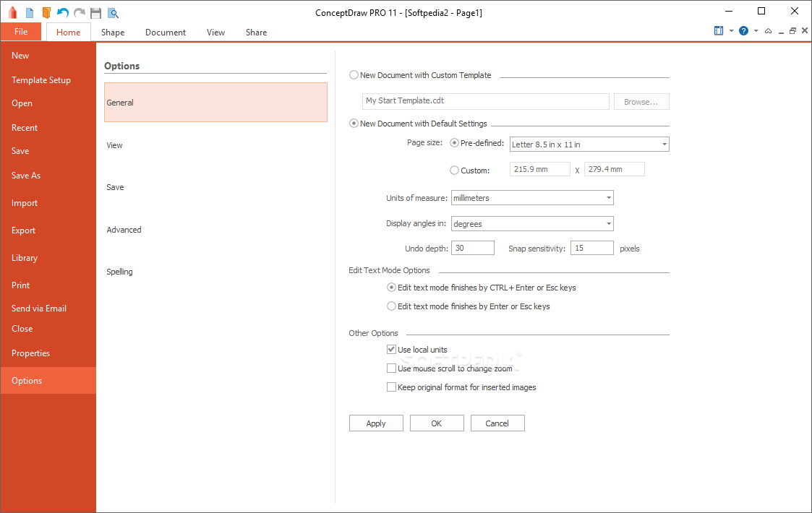
Task: Switch to the Shape ribbon tab
Action: pyautogui.click(x=113, y=32)
